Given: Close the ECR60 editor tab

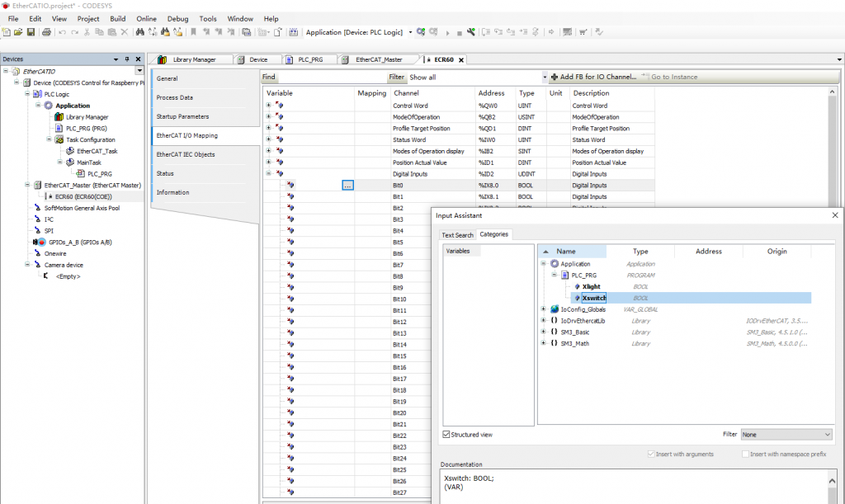Looking at the screenshot, I should (461, 59).
